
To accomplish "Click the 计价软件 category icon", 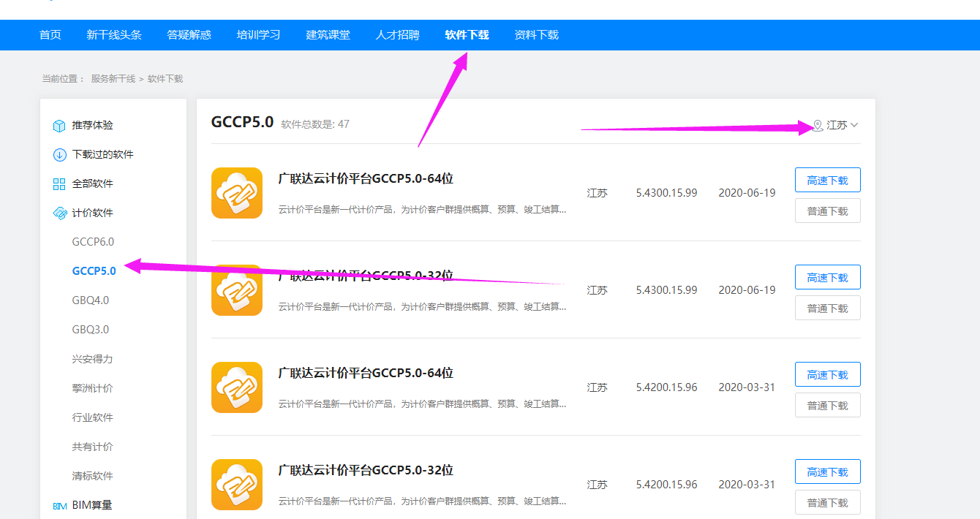I will tap(60, 213).
